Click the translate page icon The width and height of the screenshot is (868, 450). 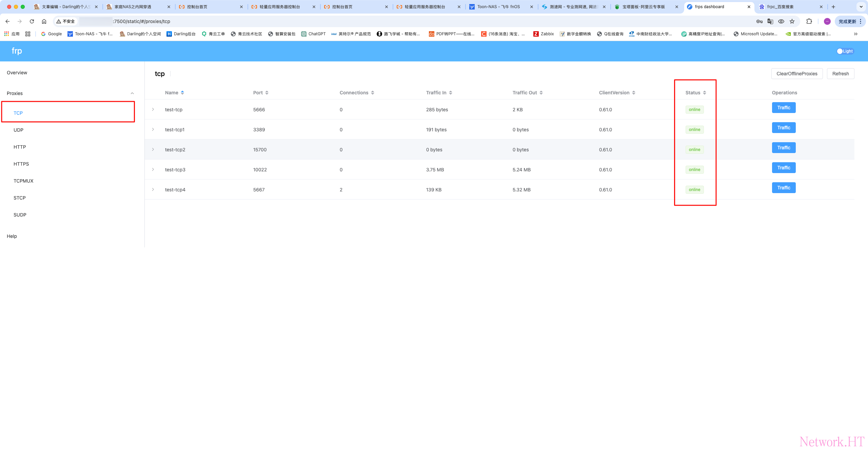point(770,21)
